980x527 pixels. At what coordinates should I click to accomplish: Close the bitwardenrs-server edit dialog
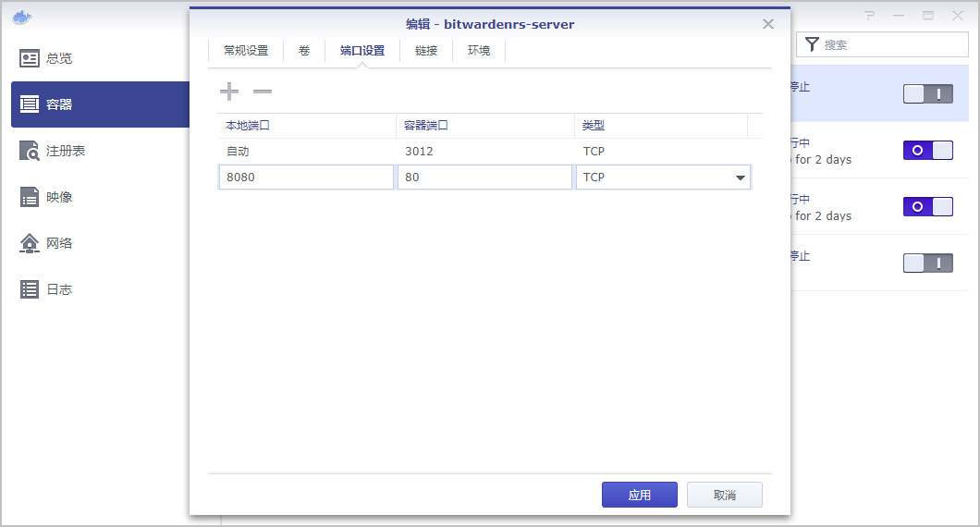767,24
